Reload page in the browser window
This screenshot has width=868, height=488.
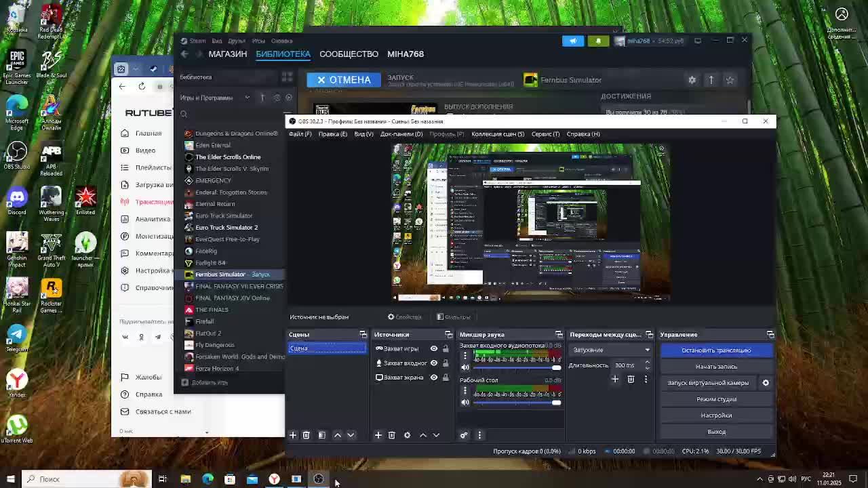click(x=142, y=86)
